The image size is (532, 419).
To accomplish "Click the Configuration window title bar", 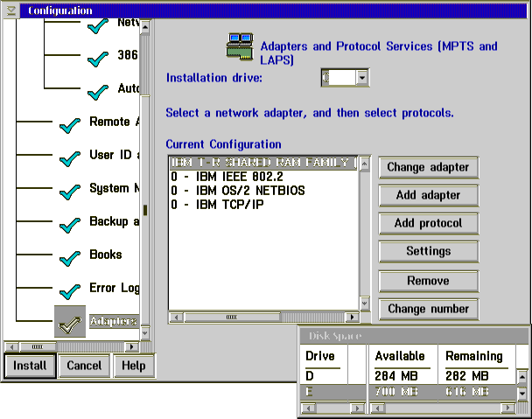I will point(273,10).
